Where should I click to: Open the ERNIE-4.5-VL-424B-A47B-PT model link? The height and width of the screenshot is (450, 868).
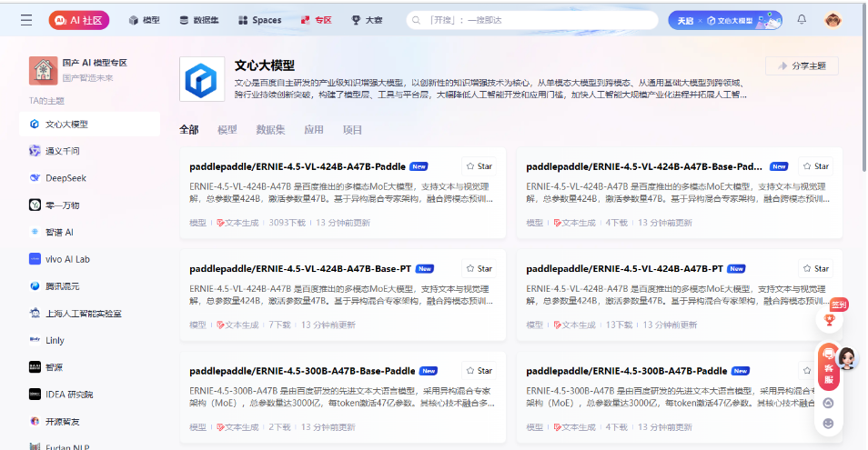(624, 269)
